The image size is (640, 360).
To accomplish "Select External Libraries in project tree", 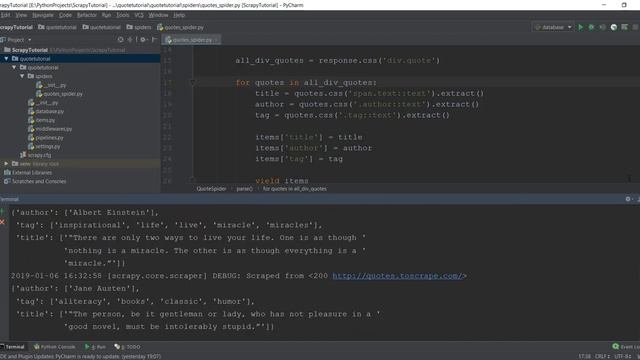I will [28, 173].
